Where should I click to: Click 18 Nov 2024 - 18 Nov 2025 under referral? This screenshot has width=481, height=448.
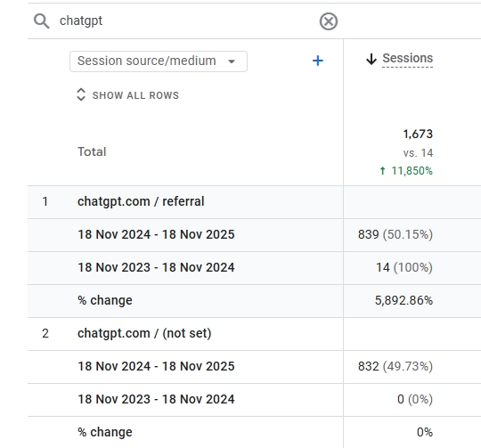click(156, 234)
